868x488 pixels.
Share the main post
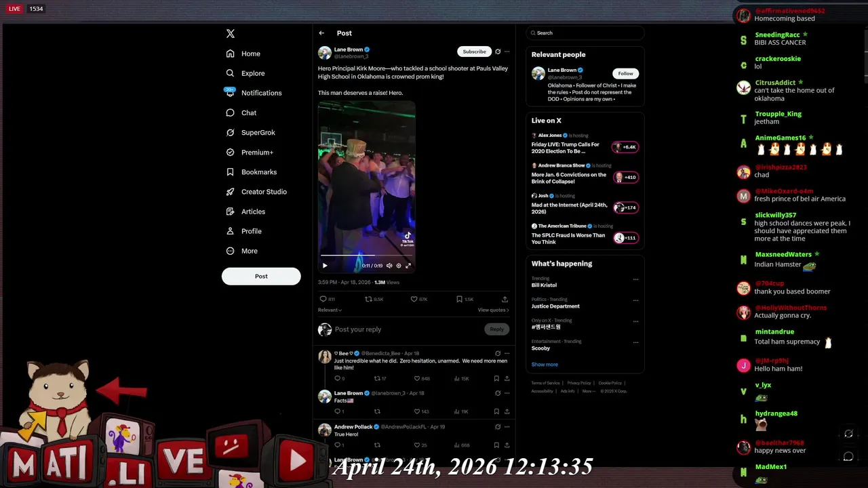[x=505, y=299]
